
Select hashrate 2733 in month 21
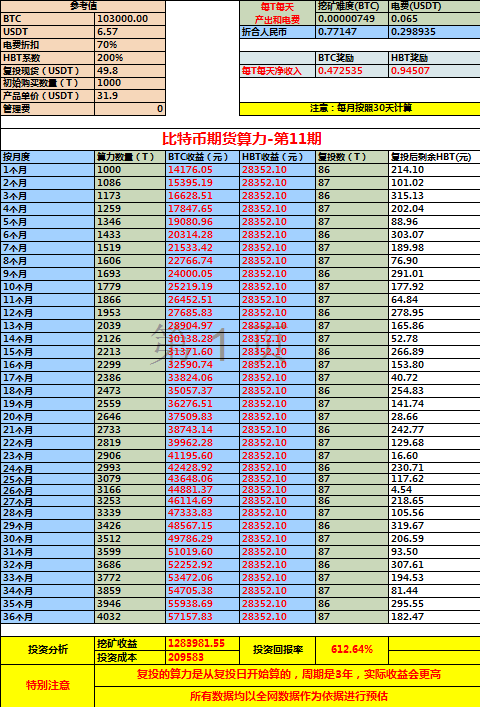tap(130, 430)
